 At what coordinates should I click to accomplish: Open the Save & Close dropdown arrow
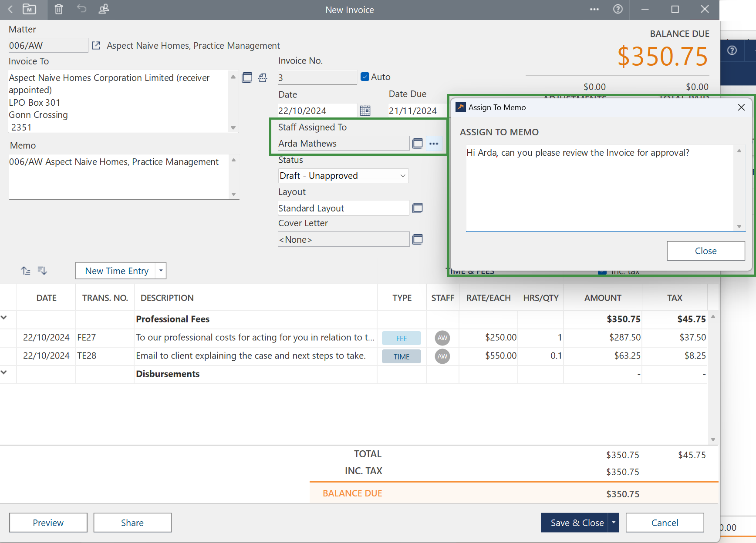pos(613,523)
